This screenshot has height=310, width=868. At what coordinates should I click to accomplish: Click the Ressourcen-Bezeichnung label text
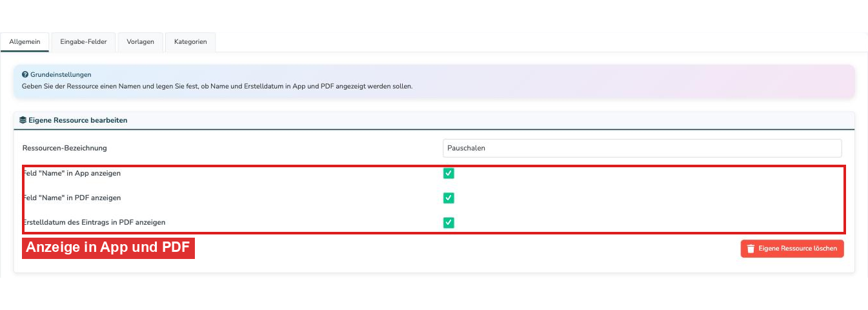[x=65, y=148]
